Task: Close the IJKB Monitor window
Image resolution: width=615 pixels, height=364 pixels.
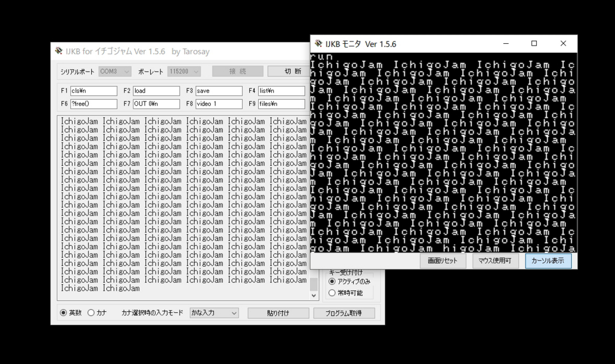Action: click(x=563, y=43)
